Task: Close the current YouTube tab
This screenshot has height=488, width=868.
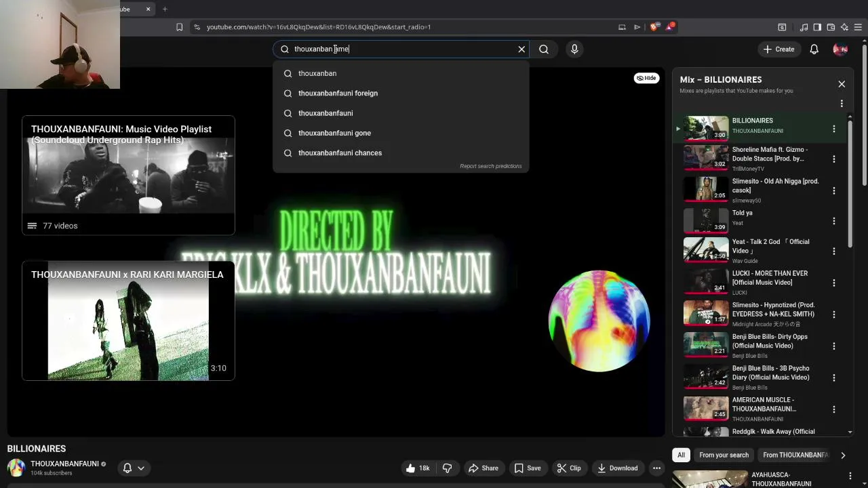Action: (x=149, y=9)
